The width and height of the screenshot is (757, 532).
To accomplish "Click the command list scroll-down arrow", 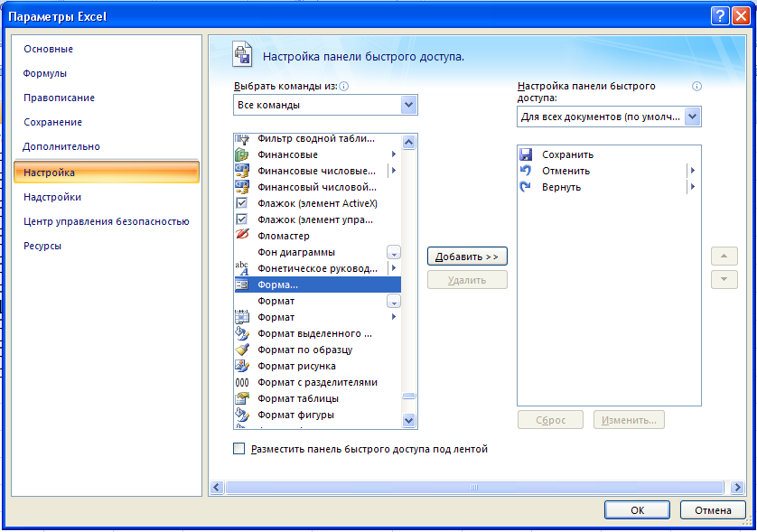I will coord(409,421).
